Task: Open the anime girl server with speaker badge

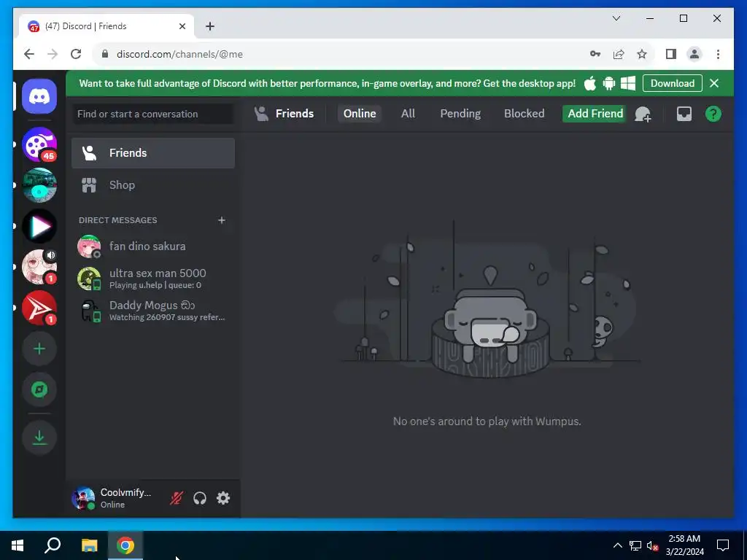Action: [x=39, y=267]
